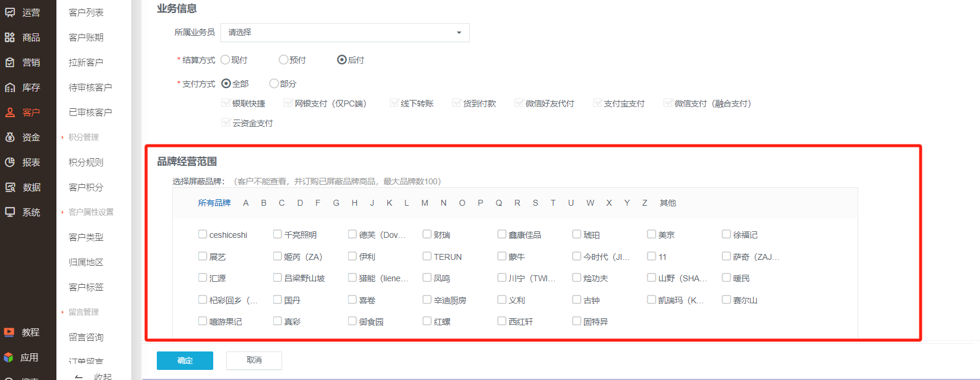Screen dimensions: 980x380
Task: Check the 御食园 brand checkbox
Action: 352,321
